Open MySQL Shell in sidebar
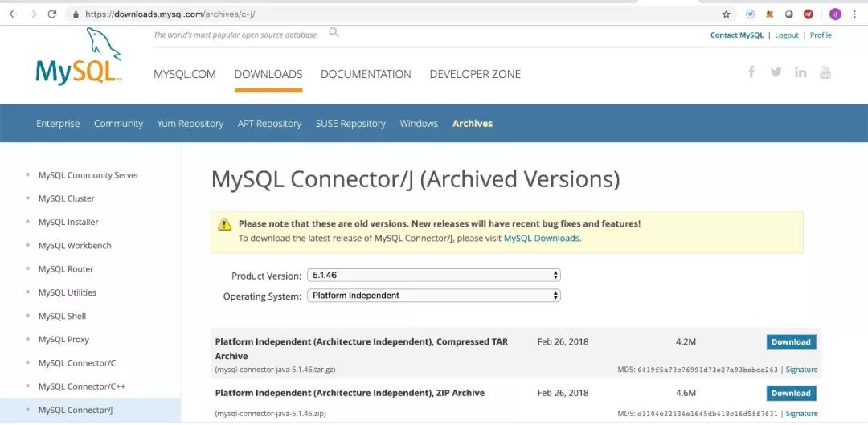Image resolution: width=868 pixels, height=425 pixels. 62,316
